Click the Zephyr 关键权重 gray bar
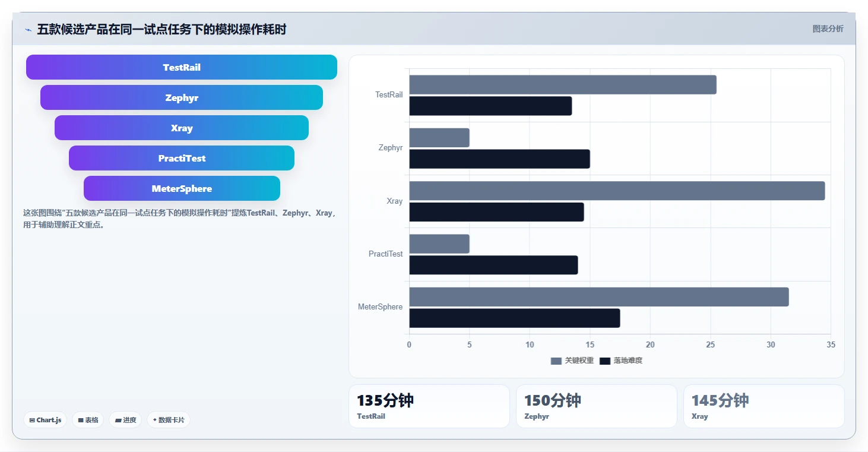 tap(439, 138)
